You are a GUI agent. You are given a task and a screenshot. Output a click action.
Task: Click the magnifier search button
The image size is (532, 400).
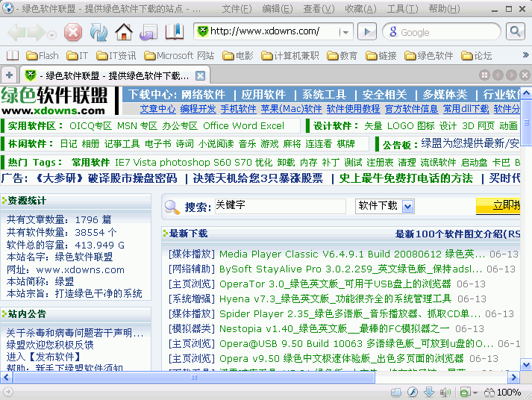coord(515,31)
